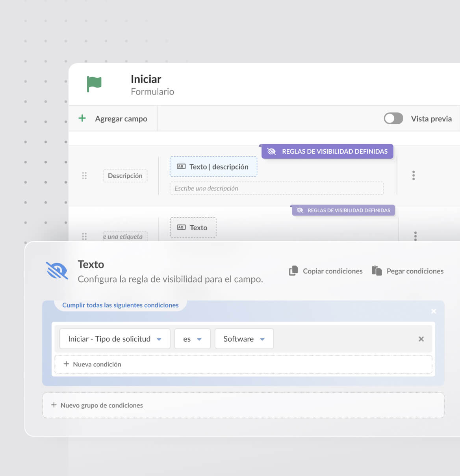460x476 pixels.
Task: Expand the 'es' operator dropdown
Action: [192, 339]
